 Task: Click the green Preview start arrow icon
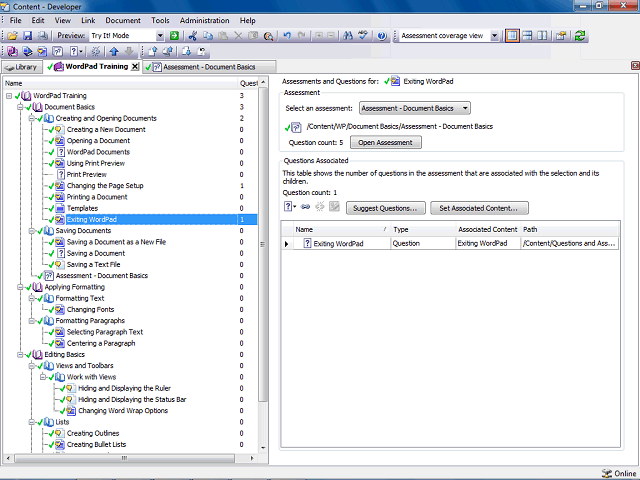pyautogui.click(x=174, y=36)
